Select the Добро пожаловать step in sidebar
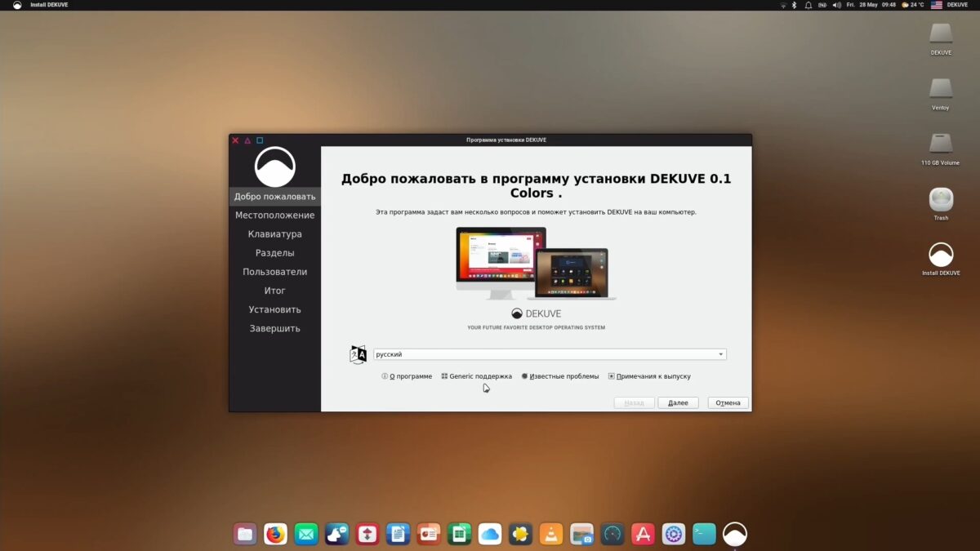The width and height of the screenshot is (980, 551). [x=274, y=197]
